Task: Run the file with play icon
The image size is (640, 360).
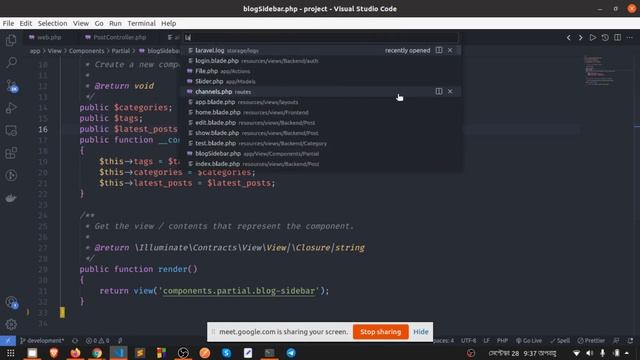Action: (x=592, y=38)
